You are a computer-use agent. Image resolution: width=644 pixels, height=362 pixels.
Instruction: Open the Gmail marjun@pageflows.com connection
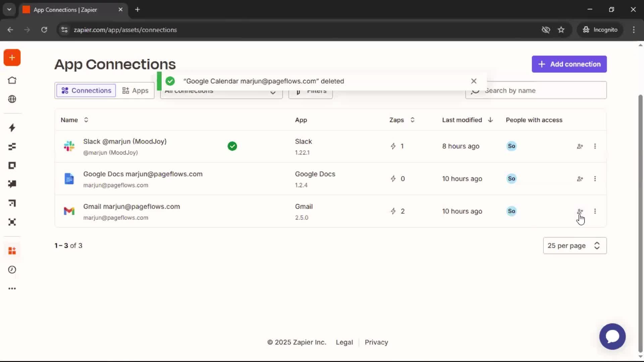(x=131, y=206)
